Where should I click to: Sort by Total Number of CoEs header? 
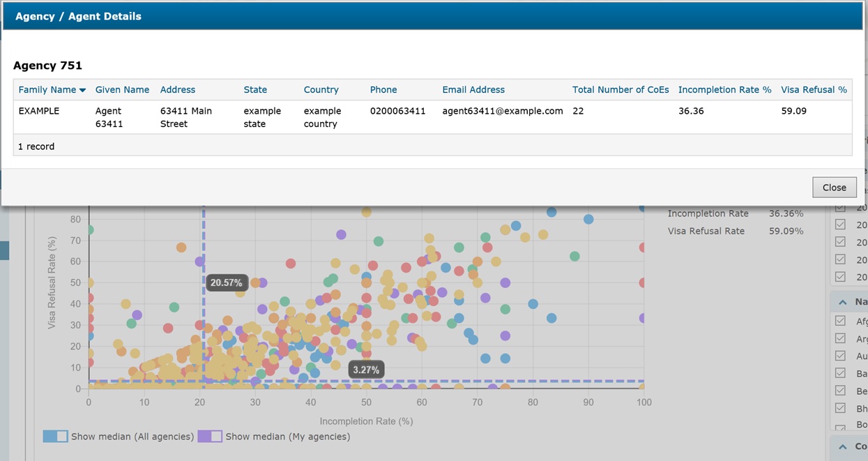620,89
